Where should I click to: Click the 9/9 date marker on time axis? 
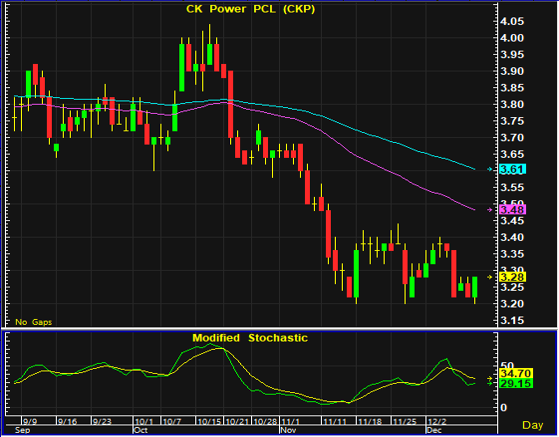click(x=30, y=422)
